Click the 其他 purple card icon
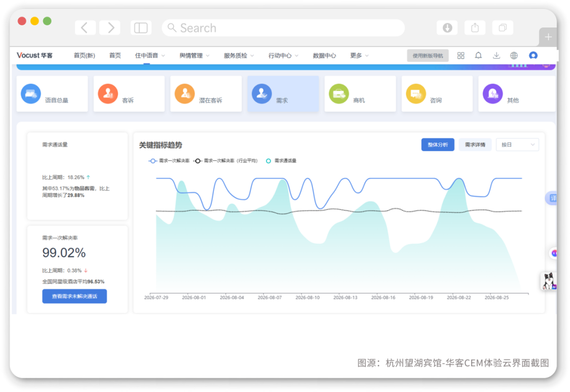Screen dimensions: 570x392 (x=492, y=94)
